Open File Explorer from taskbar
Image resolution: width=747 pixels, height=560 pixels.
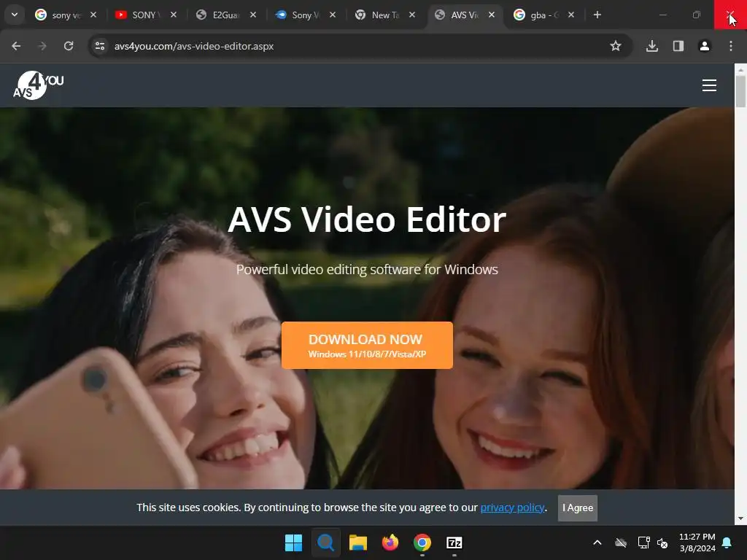click(357, 542)
